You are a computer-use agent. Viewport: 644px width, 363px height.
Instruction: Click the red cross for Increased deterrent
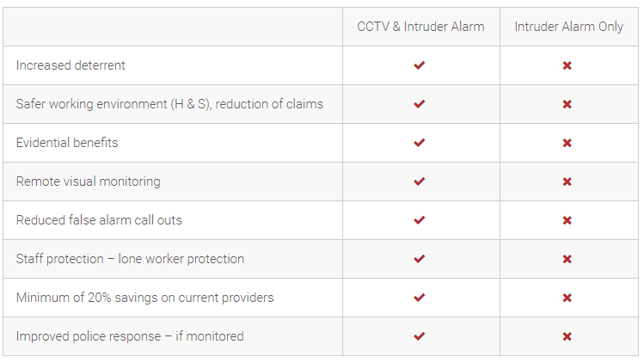(x=567, y=65)
